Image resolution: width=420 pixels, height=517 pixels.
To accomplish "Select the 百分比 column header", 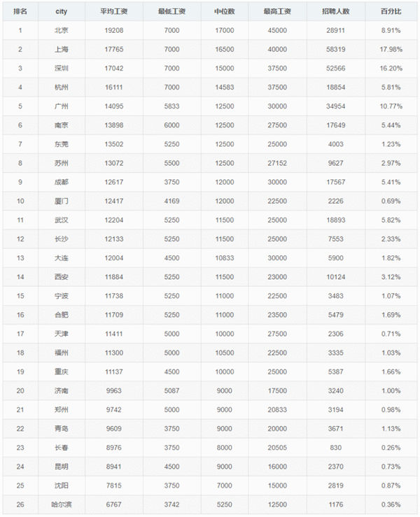I will coord(391,11).
